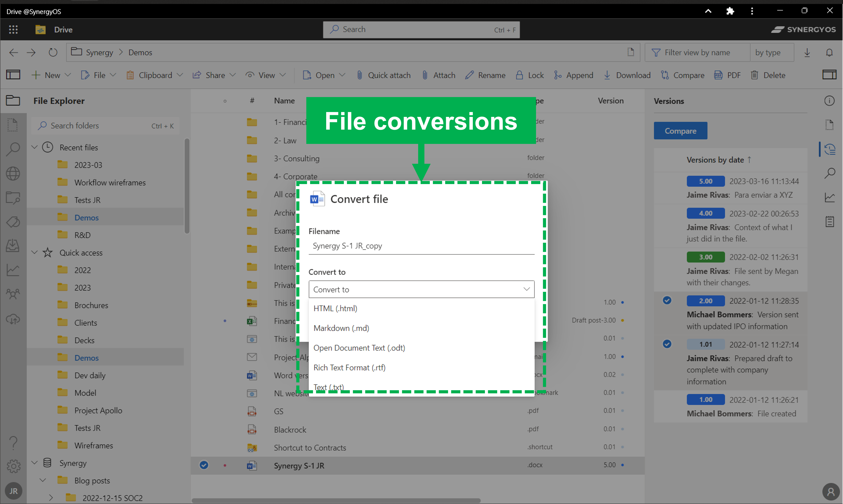Choose Open Document Text (.odt) option
The image size is (843, 504).
421,348
